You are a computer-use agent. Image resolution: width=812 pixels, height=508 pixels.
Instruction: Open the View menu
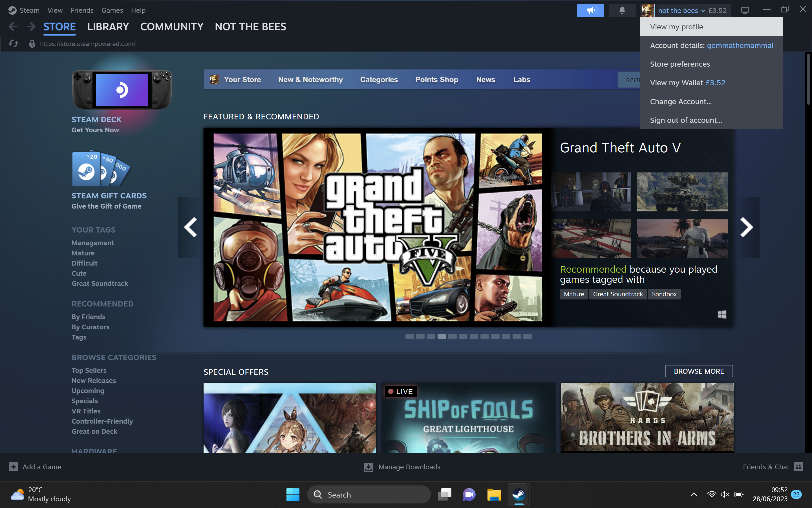pyautogui.click(x=55, y=10)
